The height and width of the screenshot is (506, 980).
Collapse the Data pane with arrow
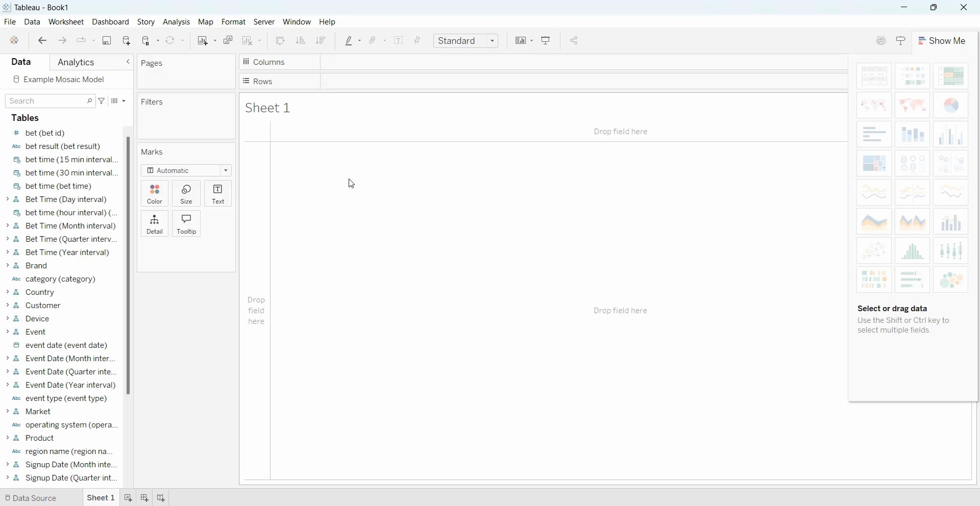128,62
